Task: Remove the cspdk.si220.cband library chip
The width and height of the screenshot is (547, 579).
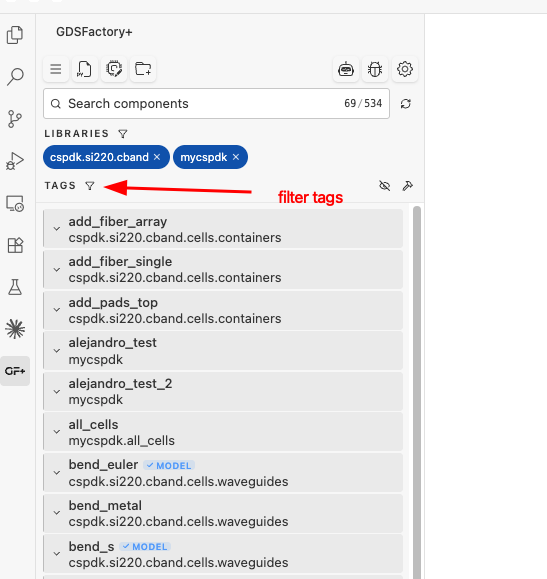Action: [x=157, y=157]
